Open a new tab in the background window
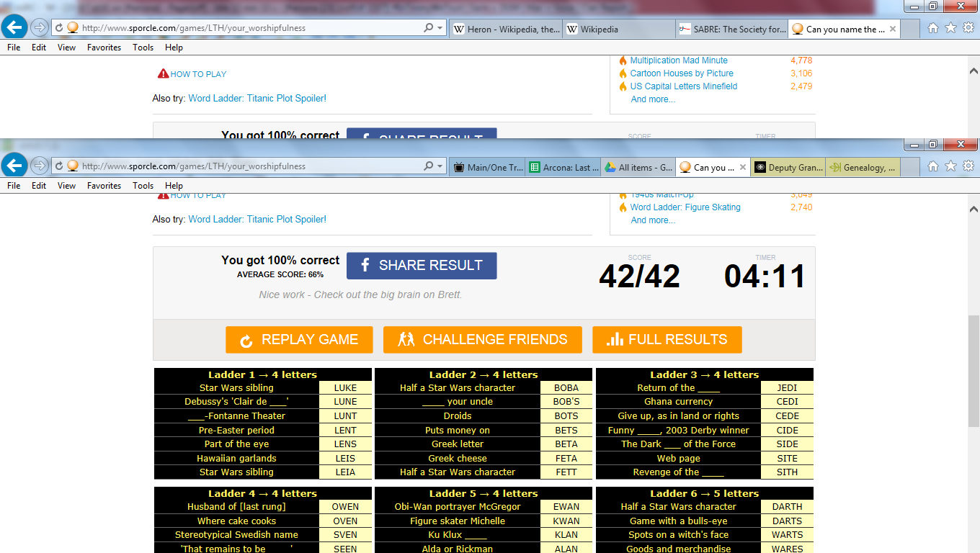Screen dimensions: 980x553 [910, 30]
